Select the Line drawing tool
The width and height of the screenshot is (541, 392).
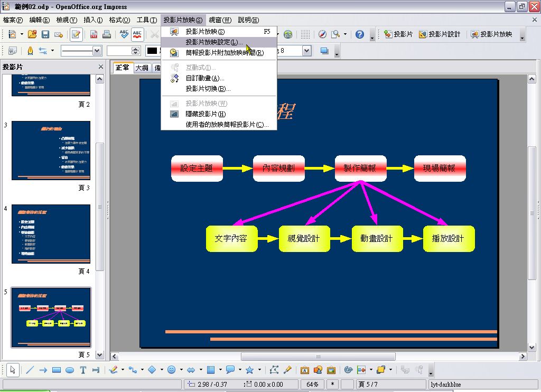click(x=30, y=370)
